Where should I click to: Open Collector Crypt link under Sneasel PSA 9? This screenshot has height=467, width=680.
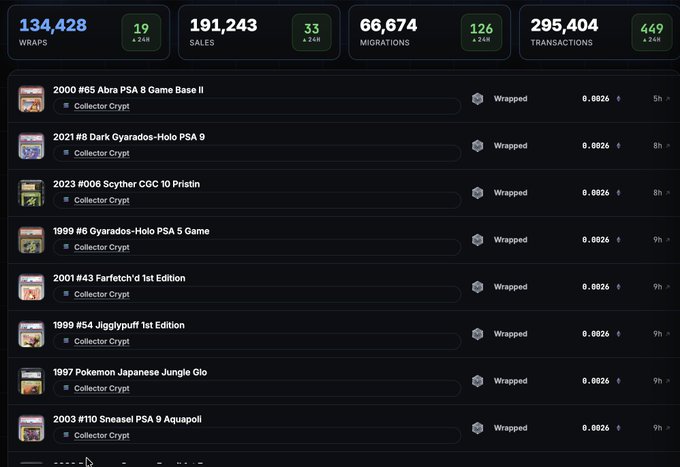click(x=101, y=435)
